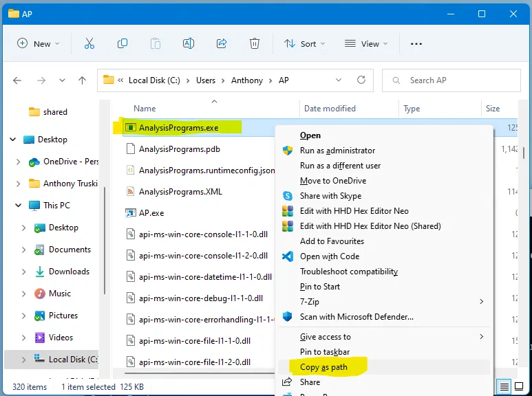Select Run as a different user

tap(340, 166)
